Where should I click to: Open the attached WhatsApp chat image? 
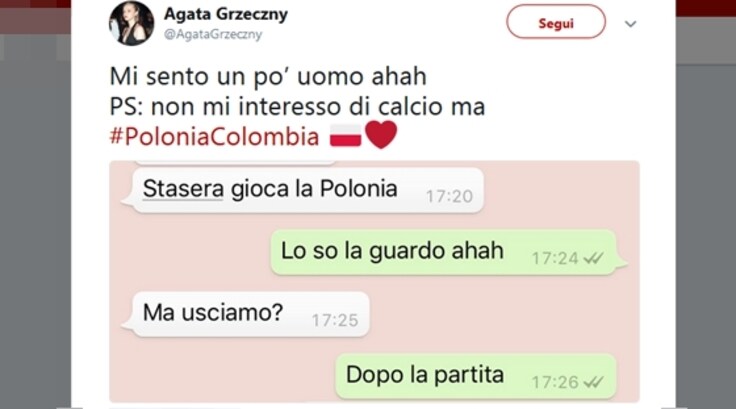pyautogui.click(x=374, y=281)
